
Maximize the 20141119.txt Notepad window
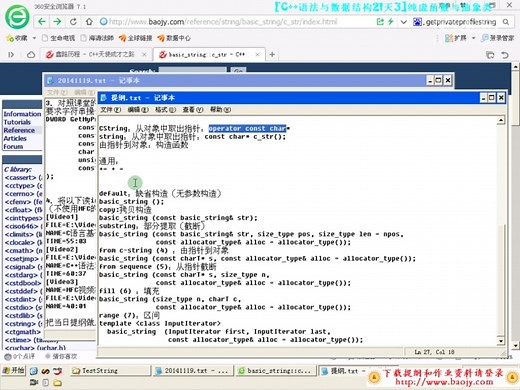tap(438, 80)
